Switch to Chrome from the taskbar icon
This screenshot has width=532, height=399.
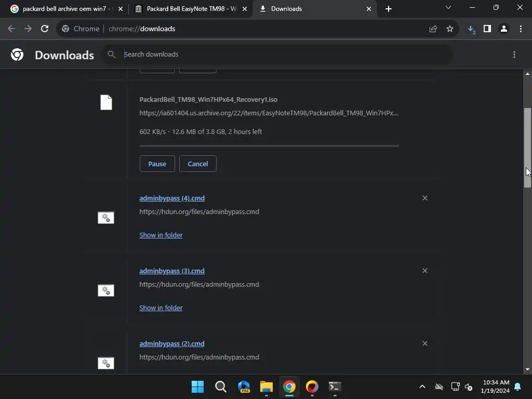pyautogui.click(x=289, y=387)
